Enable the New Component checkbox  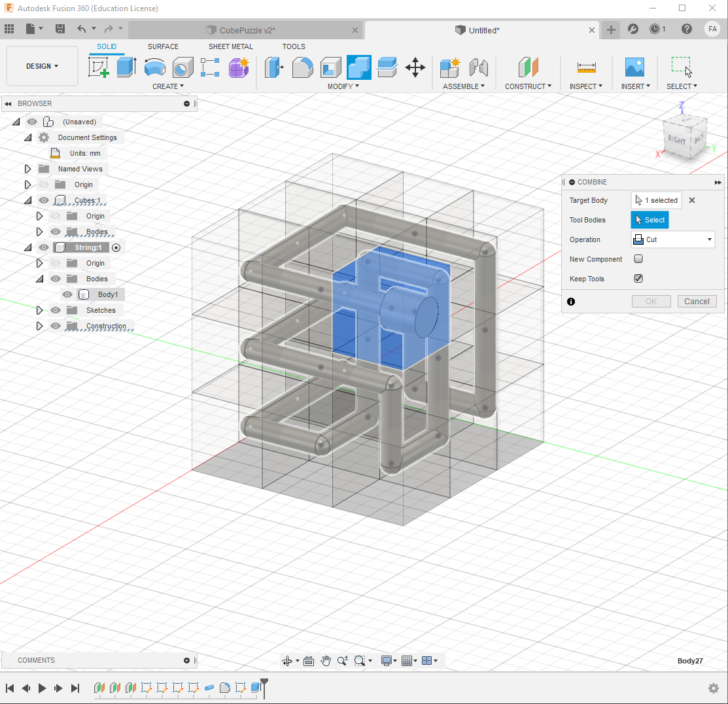point(638,258)
